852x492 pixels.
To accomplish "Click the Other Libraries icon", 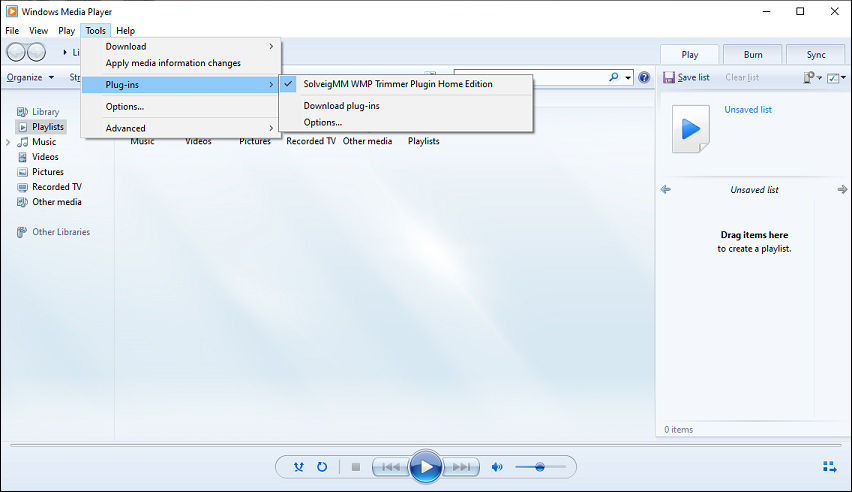I will tap(22, 232).
